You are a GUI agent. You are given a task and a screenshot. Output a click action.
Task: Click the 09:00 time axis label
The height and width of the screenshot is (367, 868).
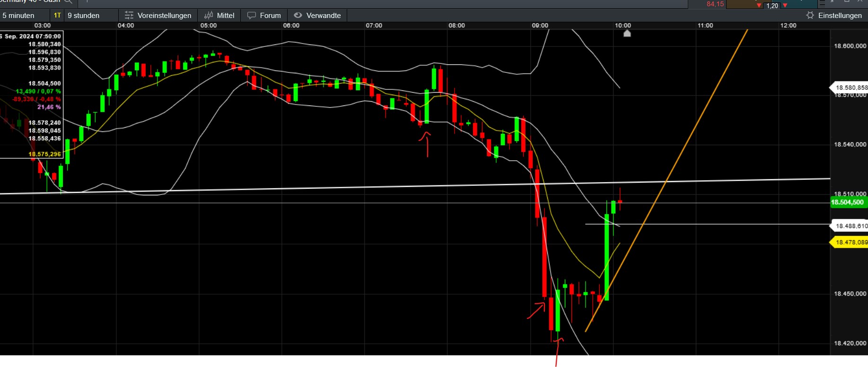tap(540, 26)
